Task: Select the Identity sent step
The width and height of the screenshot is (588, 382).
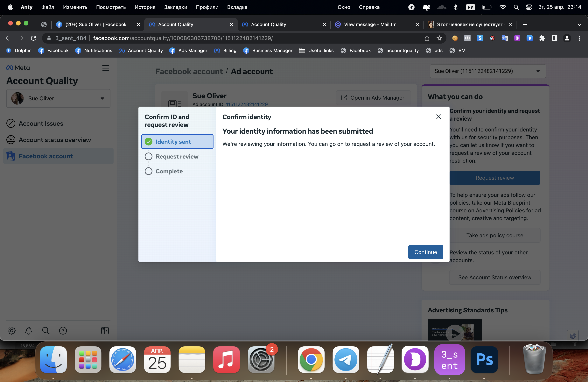Action: pyautogui.click(x=177, y=142)
